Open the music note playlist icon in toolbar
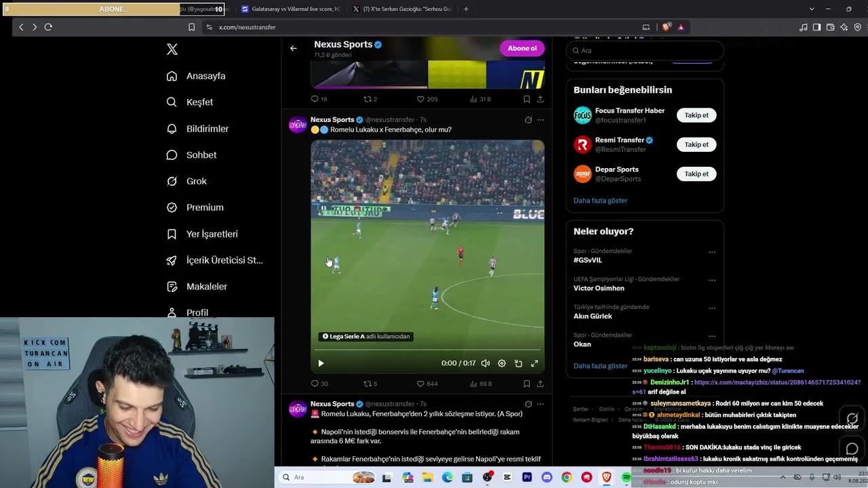Screen dimensions: 868x488 pyautogui.click(x=804, y=27)
